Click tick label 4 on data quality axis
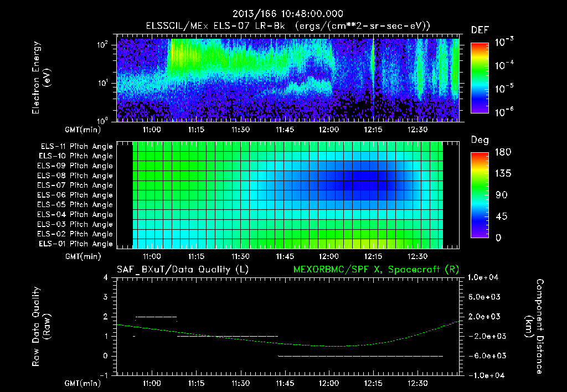Image resolution: width=567 pixels, height=392 pixels. [x=105, y=277]
